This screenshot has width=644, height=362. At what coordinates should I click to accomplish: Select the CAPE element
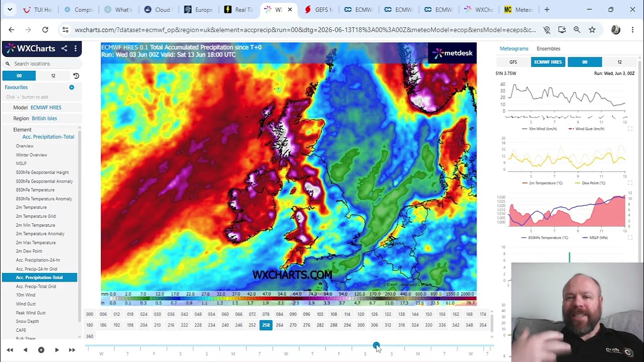(x=21, y=330)
